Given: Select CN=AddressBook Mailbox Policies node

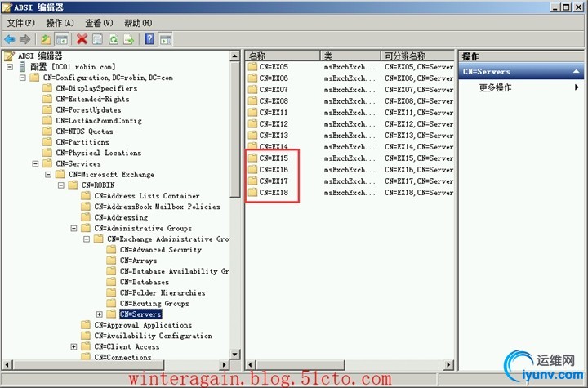Looking at the screenshot, I should pyautogui.click(x=157, y=207).
